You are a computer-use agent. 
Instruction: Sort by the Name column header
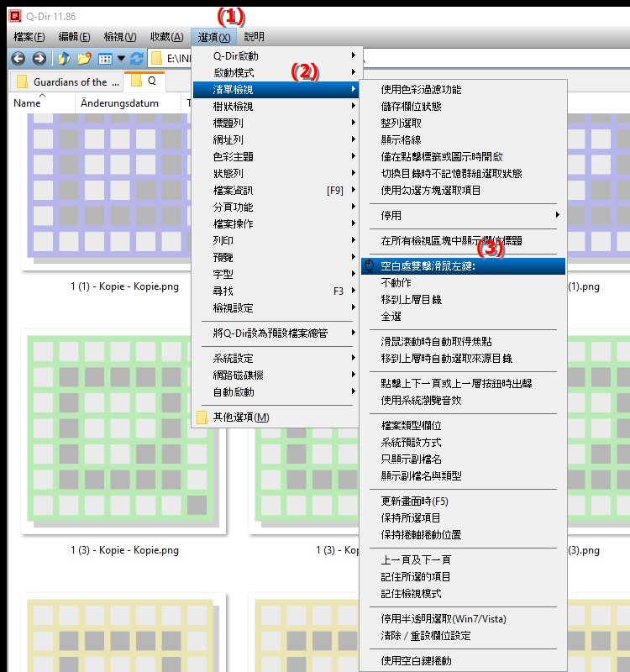pos(41,103)
